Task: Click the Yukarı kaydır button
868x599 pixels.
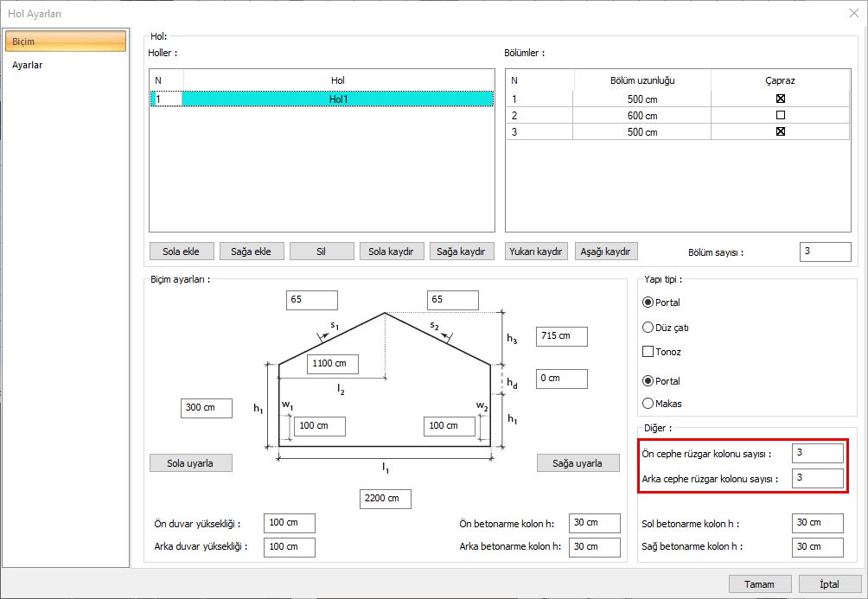Action: tap(536, 252)
